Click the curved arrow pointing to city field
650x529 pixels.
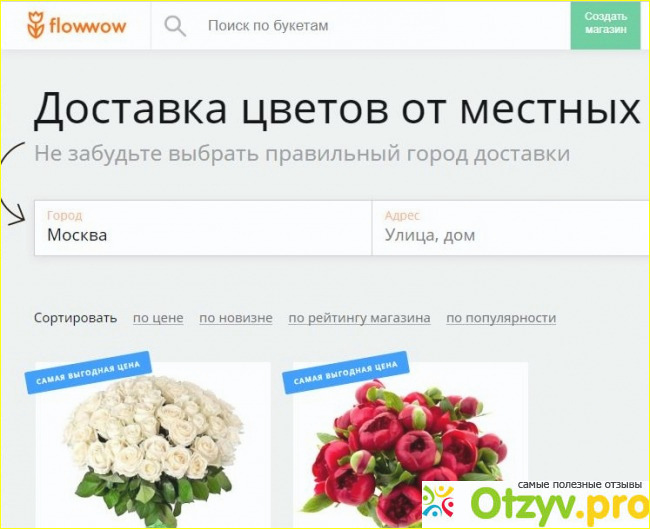coord(13,184)
